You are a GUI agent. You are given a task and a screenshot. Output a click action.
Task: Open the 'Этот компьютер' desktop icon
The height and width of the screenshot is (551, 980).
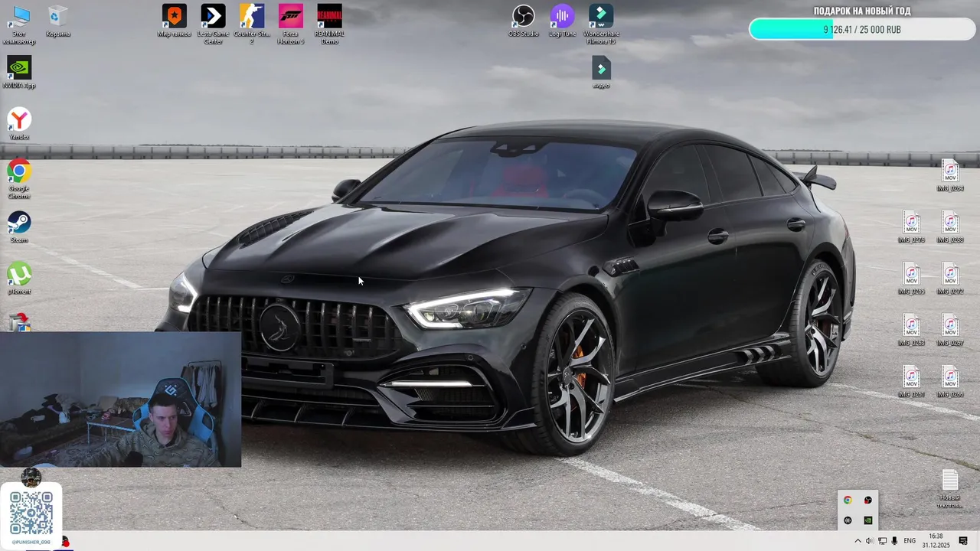pos(19,24)
